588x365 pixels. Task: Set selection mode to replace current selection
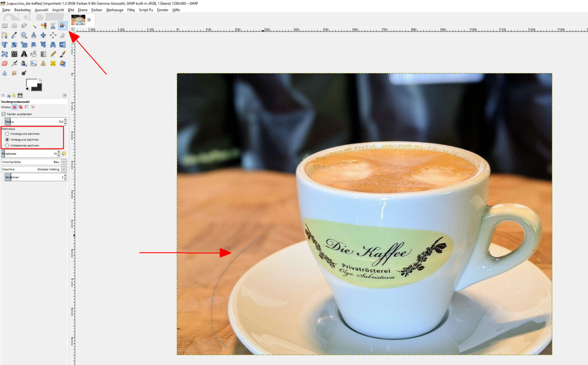pyautogui.click(x=15, y=107)
